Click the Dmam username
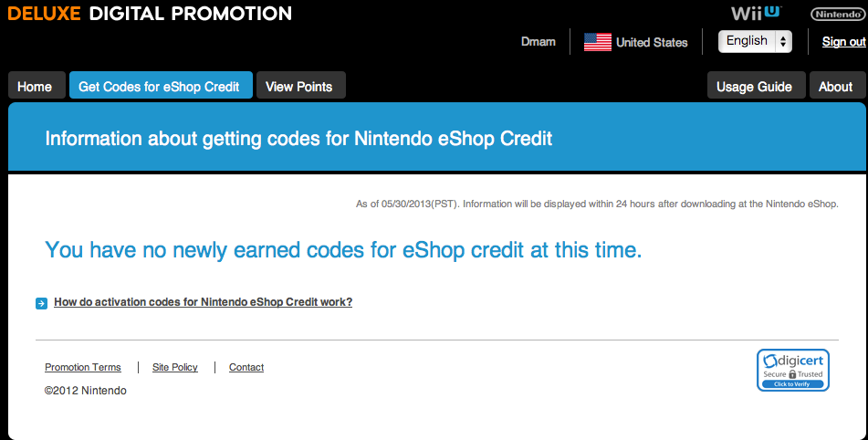 (x=538, y=42)
